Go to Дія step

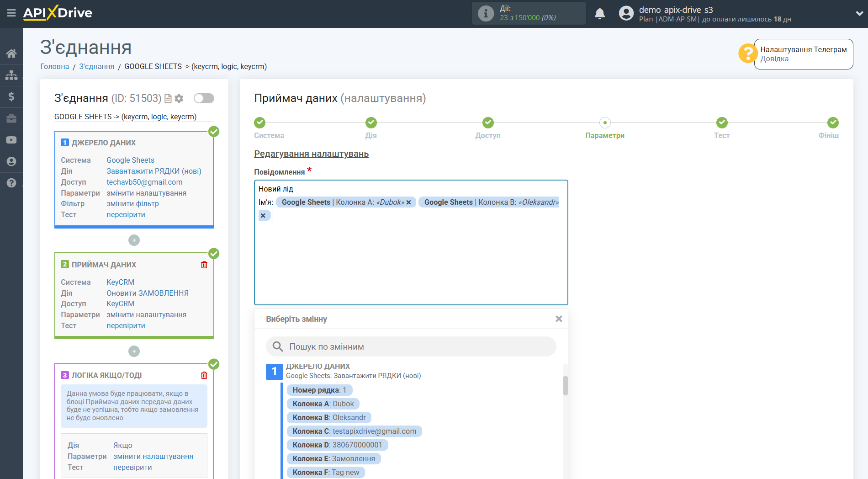point(371,122)
